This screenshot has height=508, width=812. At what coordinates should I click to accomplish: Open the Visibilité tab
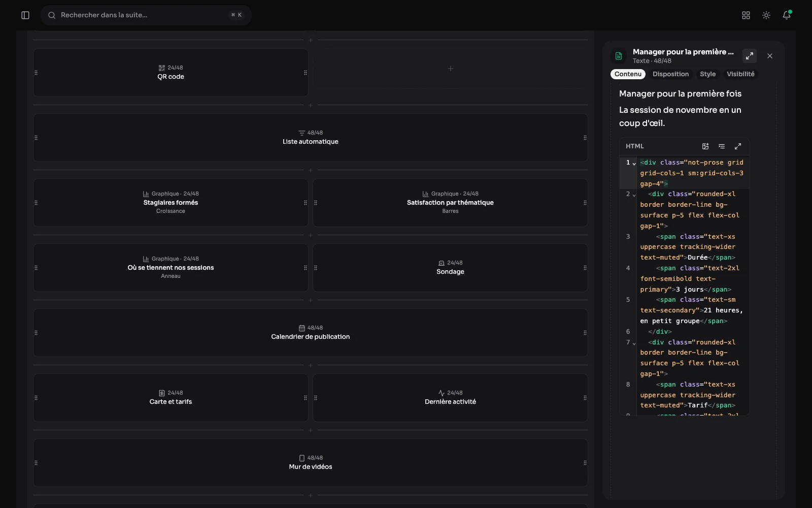tap(740, 74)
